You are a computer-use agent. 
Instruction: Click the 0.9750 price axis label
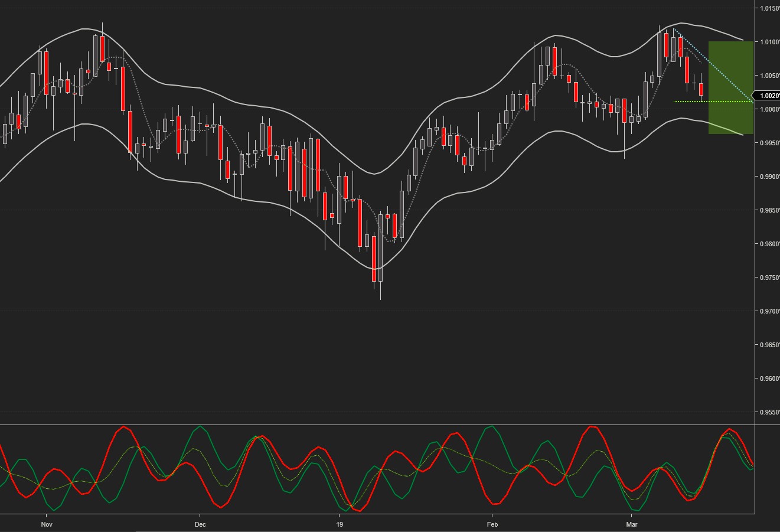click(x=770, y=278)
